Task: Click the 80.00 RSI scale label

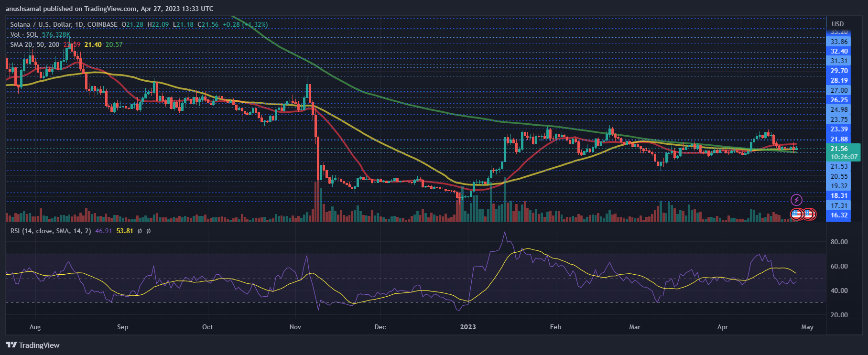Action: (x=839, y=242)
